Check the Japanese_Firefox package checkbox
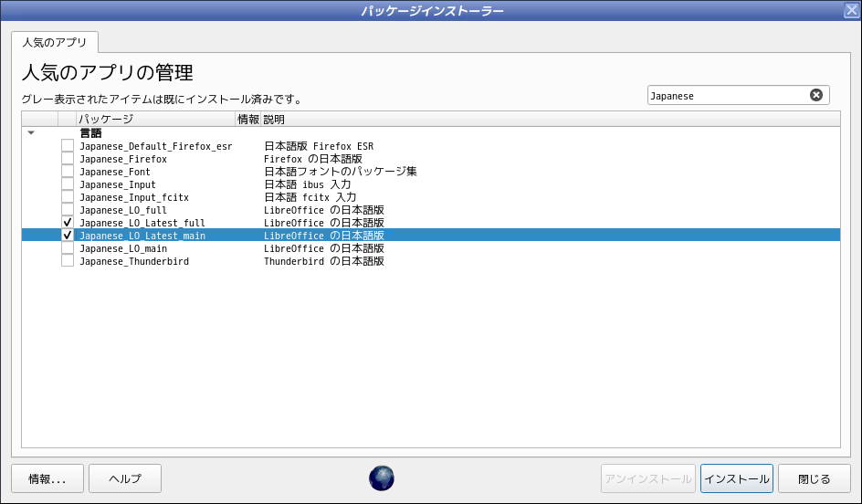 coord(67,158)
